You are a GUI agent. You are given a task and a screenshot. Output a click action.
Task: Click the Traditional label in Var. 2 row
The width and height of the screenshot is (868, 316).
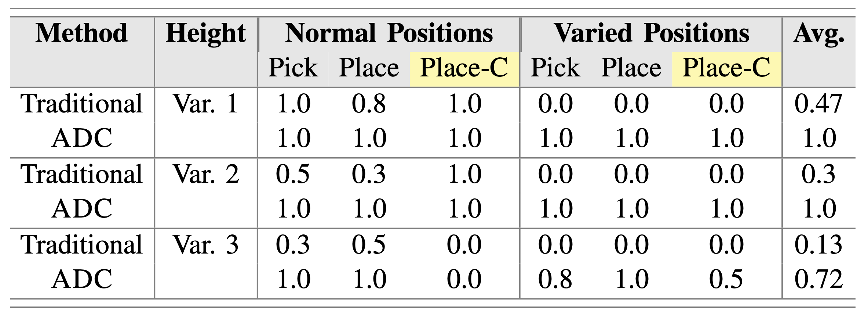click(x=81, y=175)
